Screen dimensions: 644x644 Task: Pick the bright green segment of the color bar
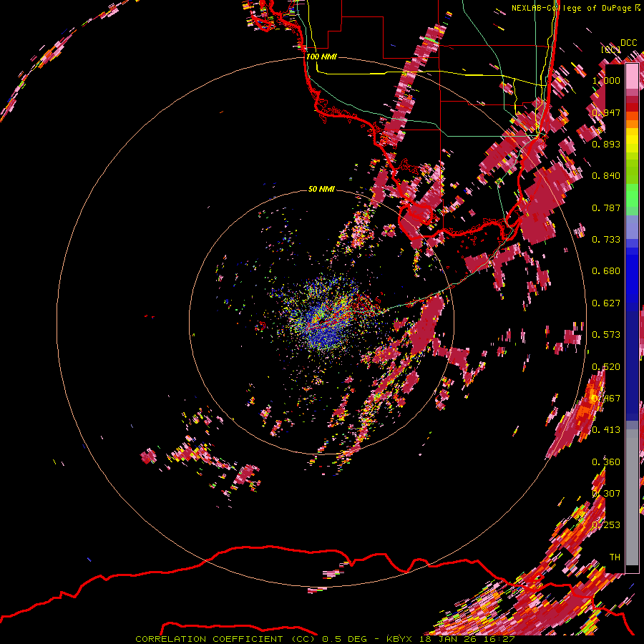coord(632,195)
